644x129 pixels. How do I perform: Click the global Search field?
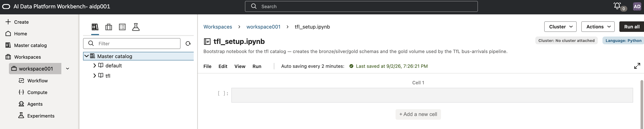point(361,6)
